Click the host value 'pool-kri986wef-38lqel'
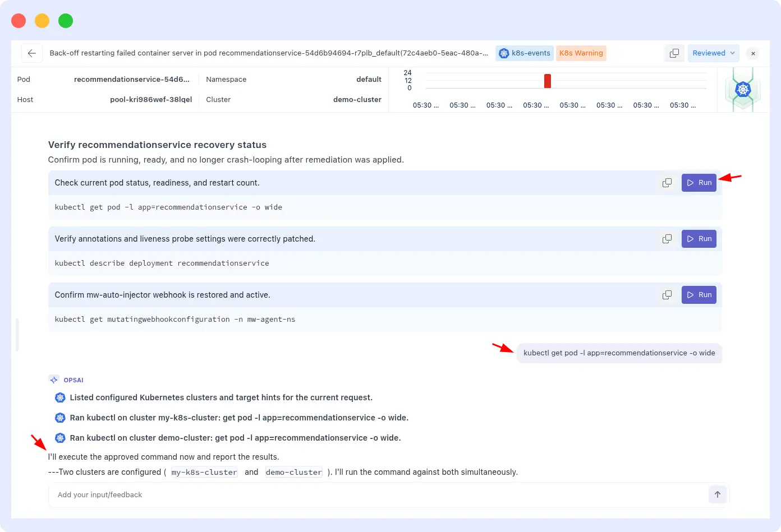This screenshot has height=532, width=781. tap(151, 100)
